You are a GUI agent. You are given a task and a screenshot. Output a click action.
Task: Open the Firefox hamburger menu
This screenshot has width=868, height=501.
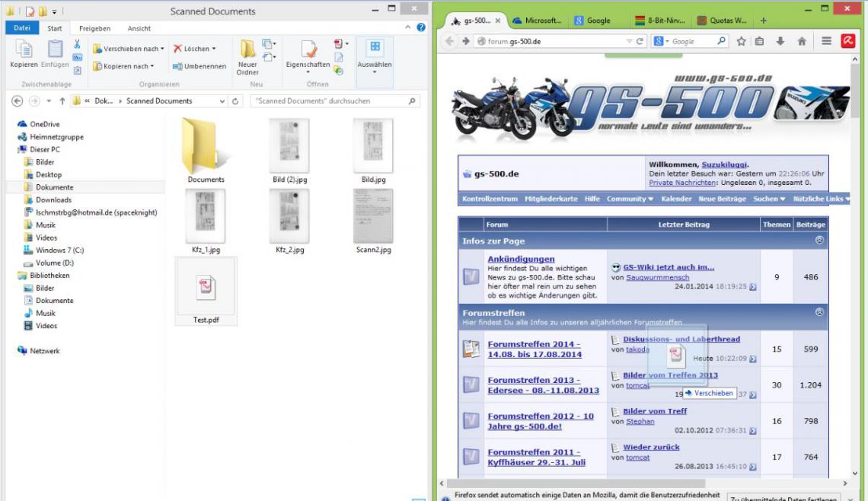tap(826, 41)
